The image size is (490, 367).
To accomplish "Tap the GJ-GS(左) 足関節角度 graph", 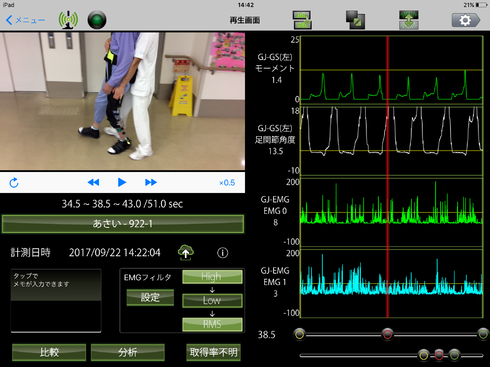I will tap(392, 141).
